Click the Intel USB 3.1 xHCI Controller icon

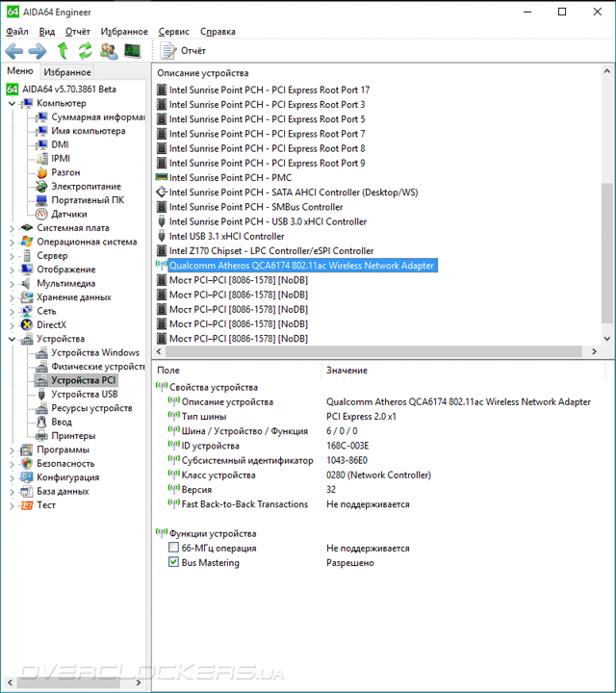[x=162, y=236]
